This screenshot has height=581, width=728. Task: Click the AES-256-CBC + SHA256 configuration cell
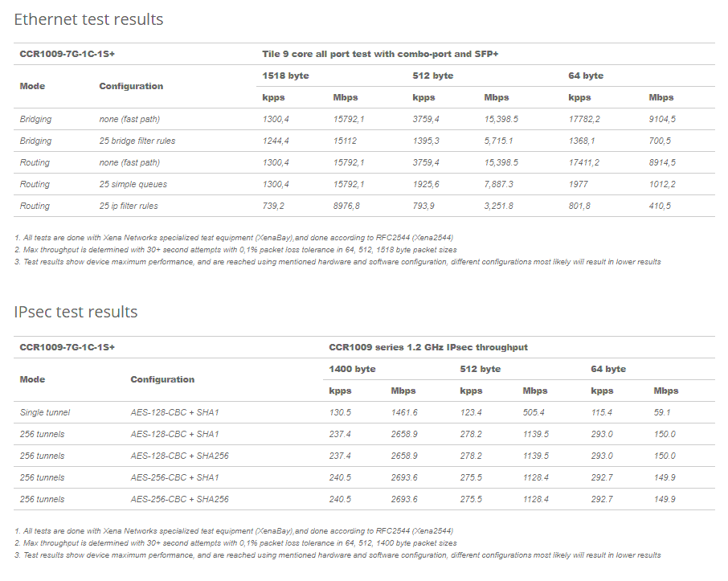(x=180, y=499)
